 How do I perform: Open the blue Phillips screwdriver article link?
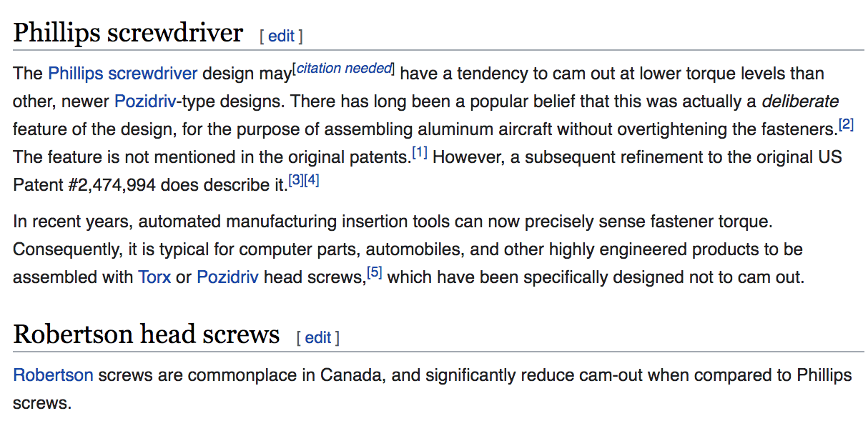coord(123,74)
